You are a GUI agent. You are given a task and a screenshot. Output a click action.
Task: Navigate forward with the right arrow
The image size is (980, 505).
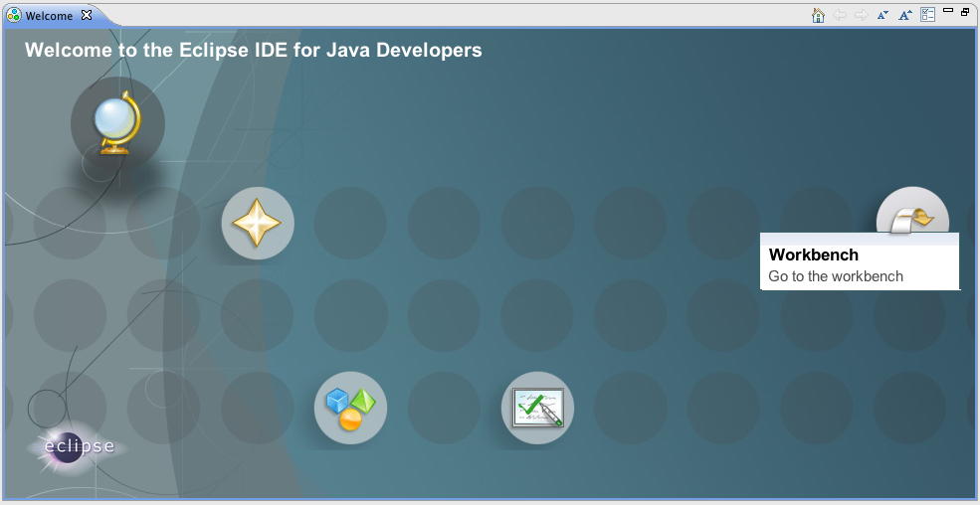point(862,15)
